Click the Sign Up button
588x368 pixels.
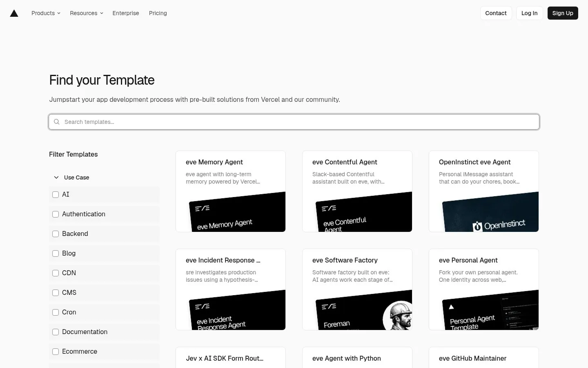point(563,13)
